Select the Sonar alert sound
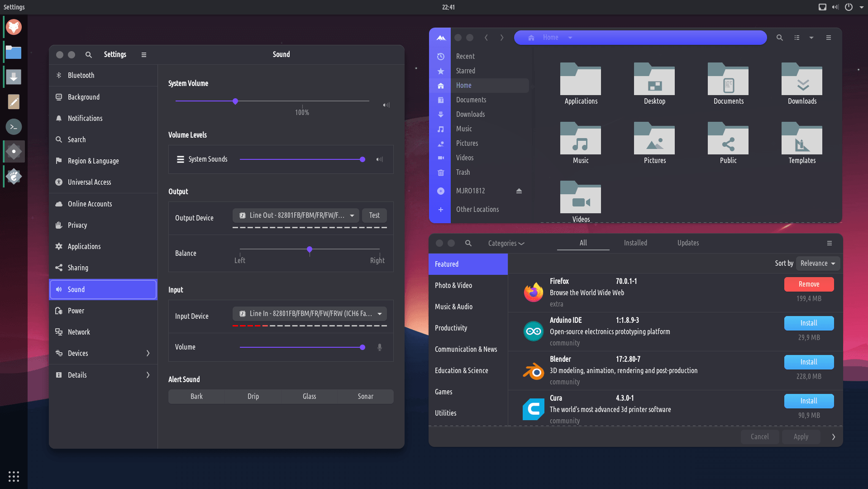Viewport: 868px width, 489px height. click(365, 396)
